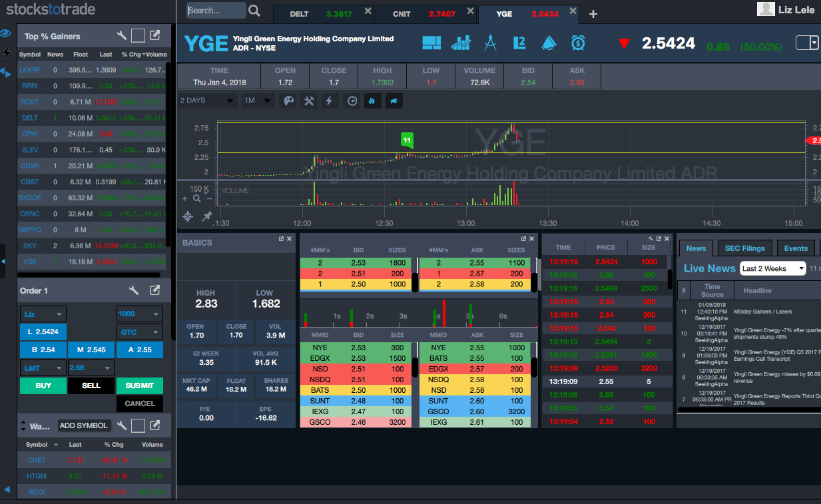Click the bell alert icon
Viewport: 821px width, 504px height.
(549, 43)
